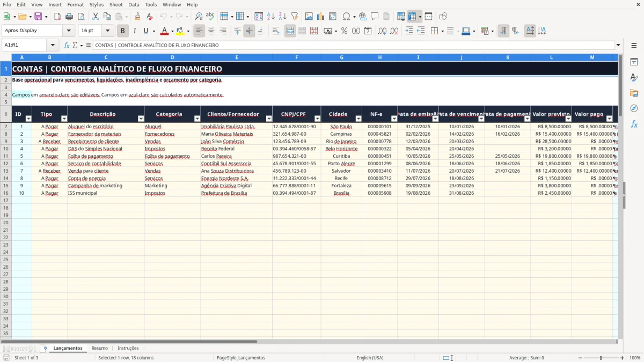The height and width of the screenshot is (362, 644).
Task: Click Sort Descending icon
Action: tap(283, 17)
